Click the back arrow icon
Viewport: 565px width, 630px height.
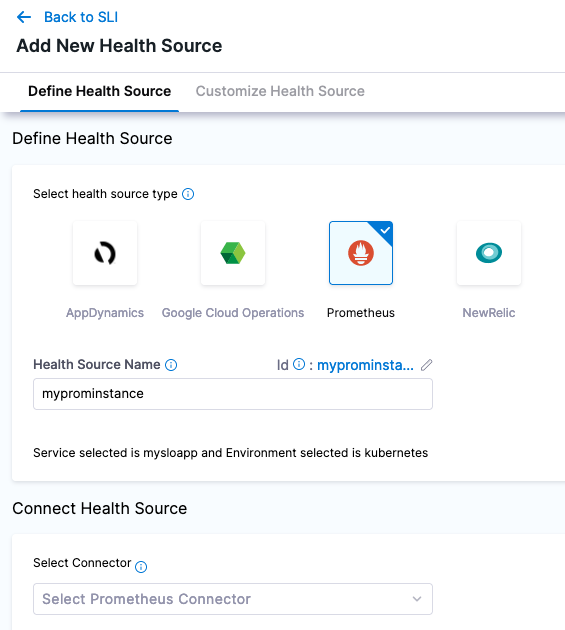click(24, 17)
